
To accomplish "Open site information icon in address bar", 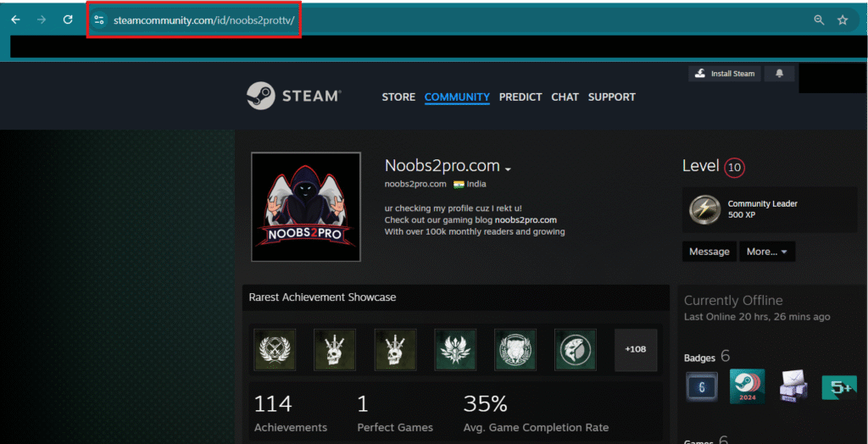I will (x=99, y=20).
